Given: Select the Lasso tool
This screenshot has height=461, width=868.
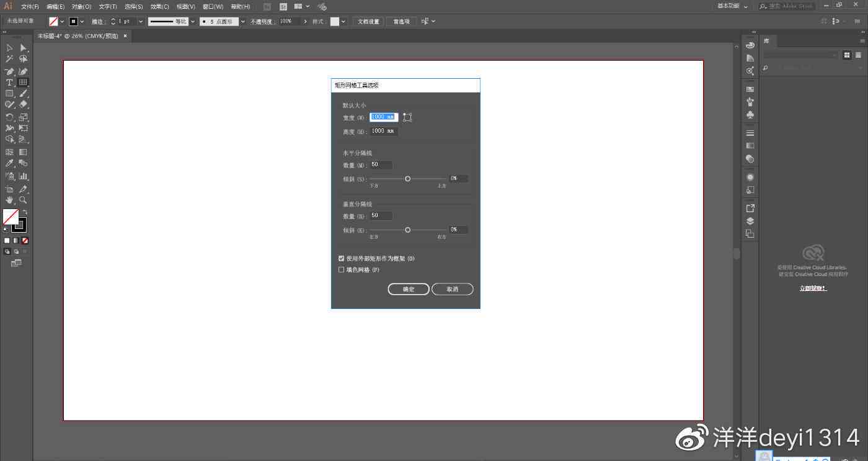Looking at the screenshot, I should [23, 59].
